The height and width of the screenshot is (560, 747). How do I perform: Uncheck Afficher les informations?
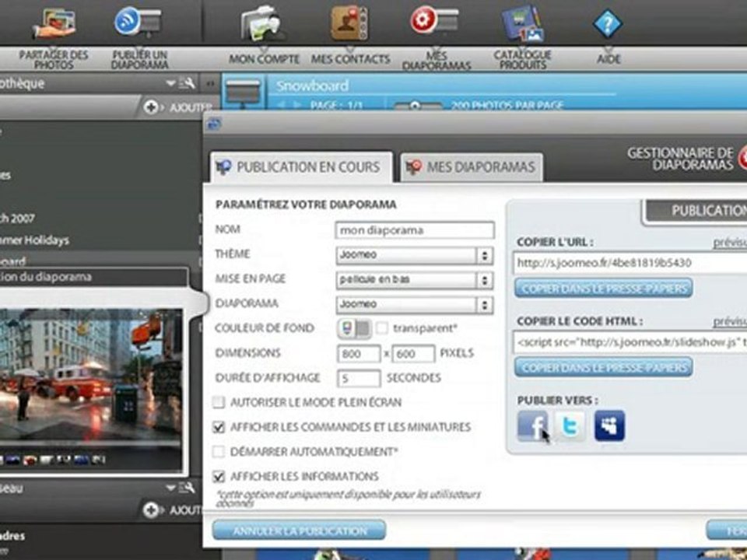[219, 476]
